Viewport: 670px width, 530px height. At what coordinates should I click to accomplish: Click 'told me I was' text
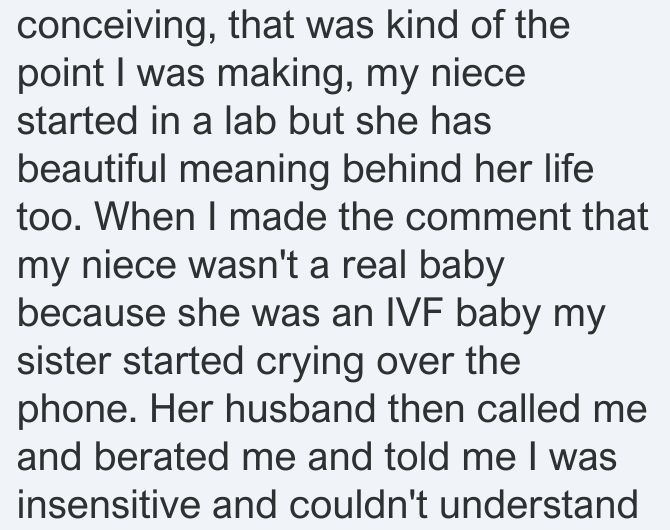click(x=500, y=457)
